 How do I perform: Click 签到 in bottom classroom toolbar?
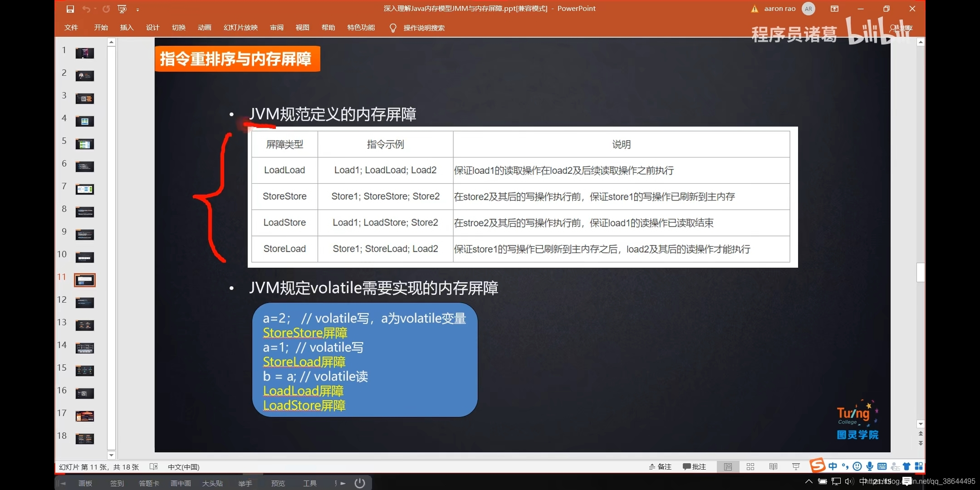(x=117, y=483)
